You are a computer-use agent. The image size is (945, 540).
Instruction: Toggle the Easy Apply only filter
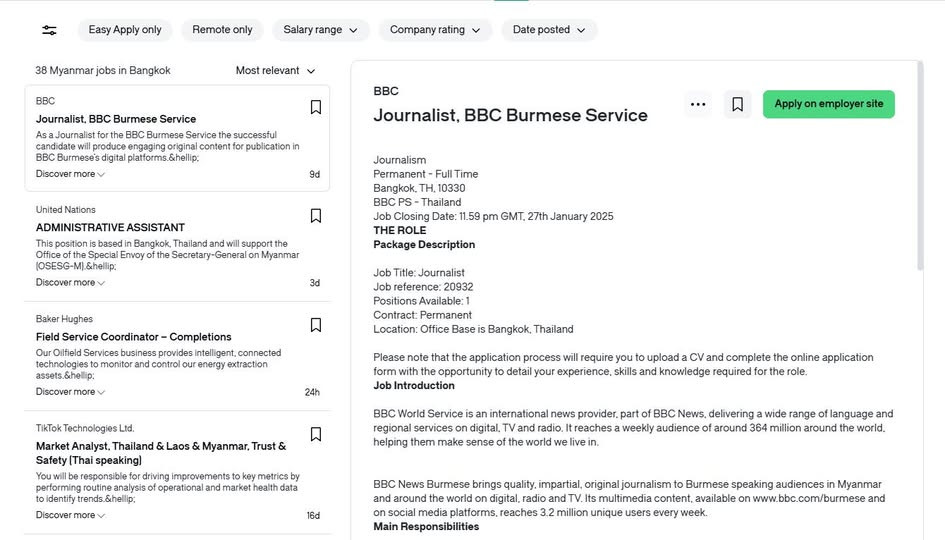click(x=125, y=30)
